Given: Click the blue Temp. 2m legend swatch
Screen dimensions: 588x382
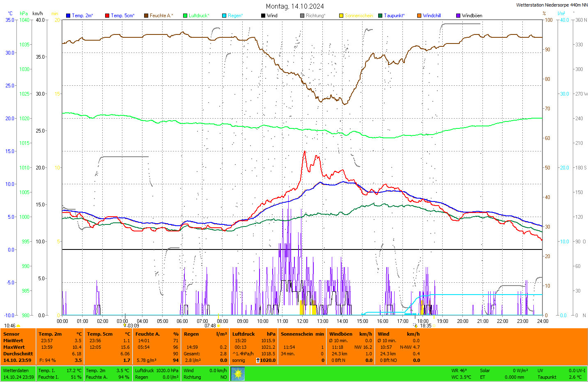Looking at the screenshot, I should (68, 16).
